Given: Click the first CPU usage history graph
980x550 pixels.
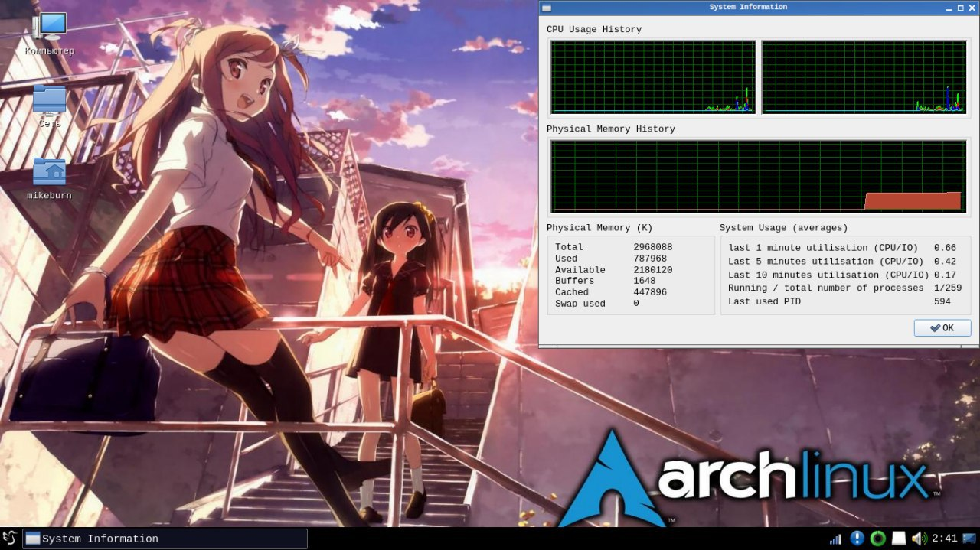Looking at the screenshot, I should 652,76.
